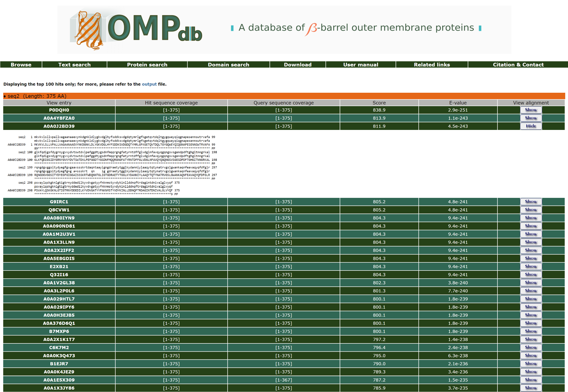
Task: Show alignment for A0A1X3LLN9
Action: [x=531, y=242]
